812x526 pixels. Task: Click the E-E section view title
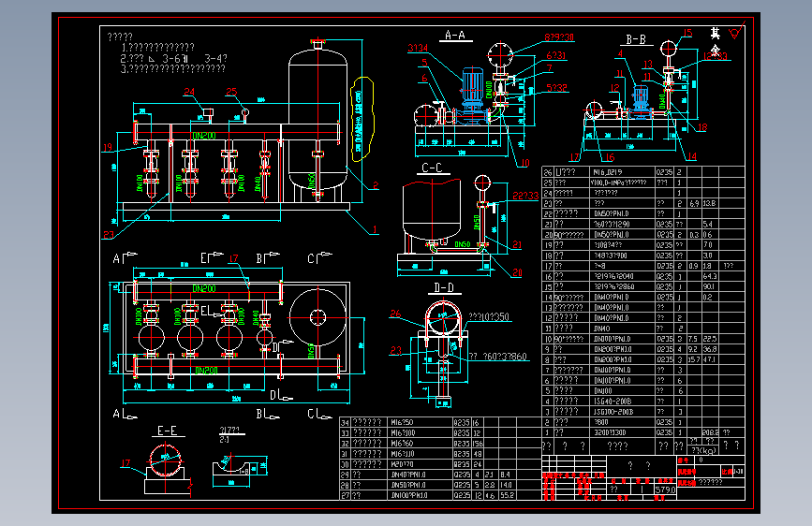click(x=168, y=431)
